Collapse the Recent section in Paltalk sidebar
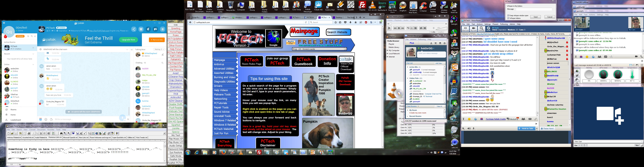The width and height of the screenshot is (644, 167). point(33,54)
